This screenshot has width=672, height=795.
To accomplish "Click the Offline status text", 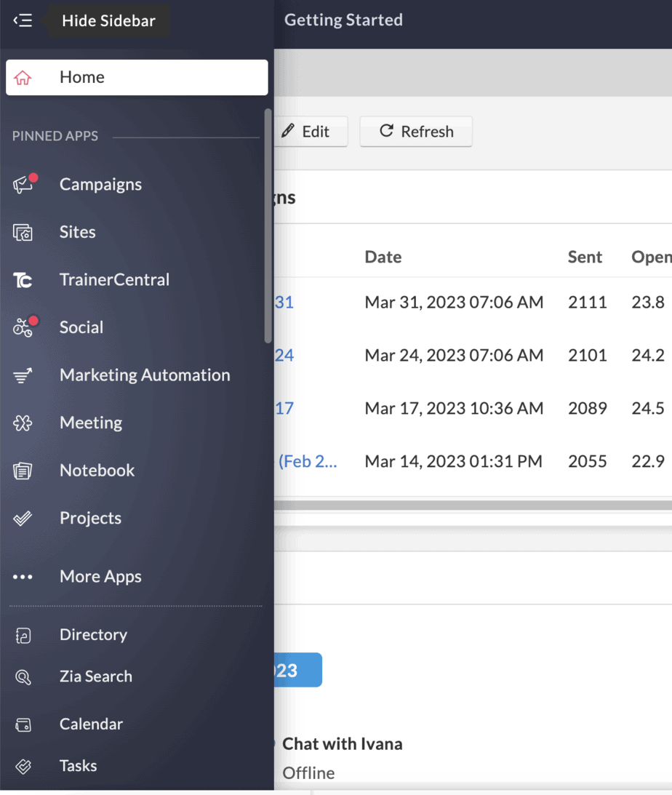I will click(308, 773).
